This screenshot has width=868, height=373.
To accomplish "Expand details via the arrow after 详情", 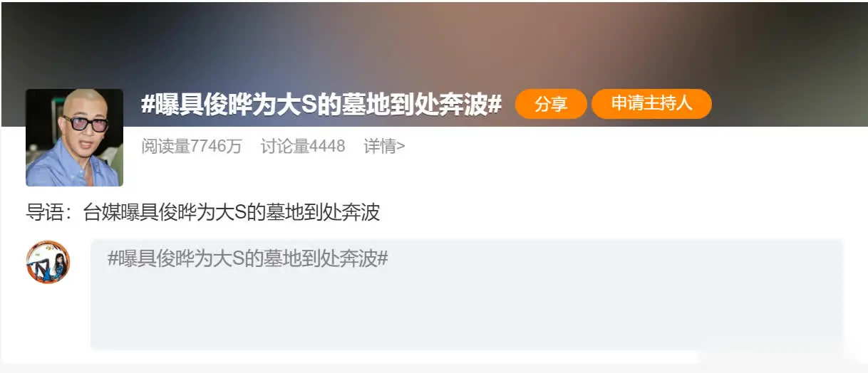I will point(401,147).
